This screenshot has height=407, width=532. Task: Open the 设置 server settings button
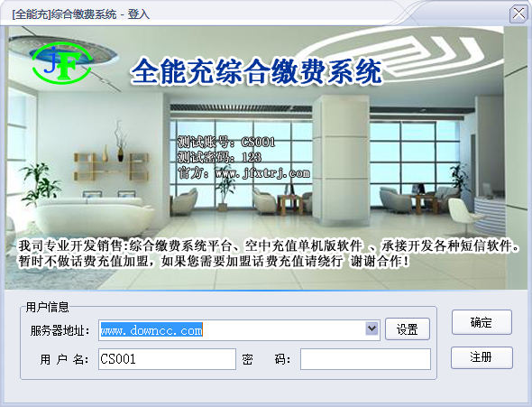click(x=408, y=328)
